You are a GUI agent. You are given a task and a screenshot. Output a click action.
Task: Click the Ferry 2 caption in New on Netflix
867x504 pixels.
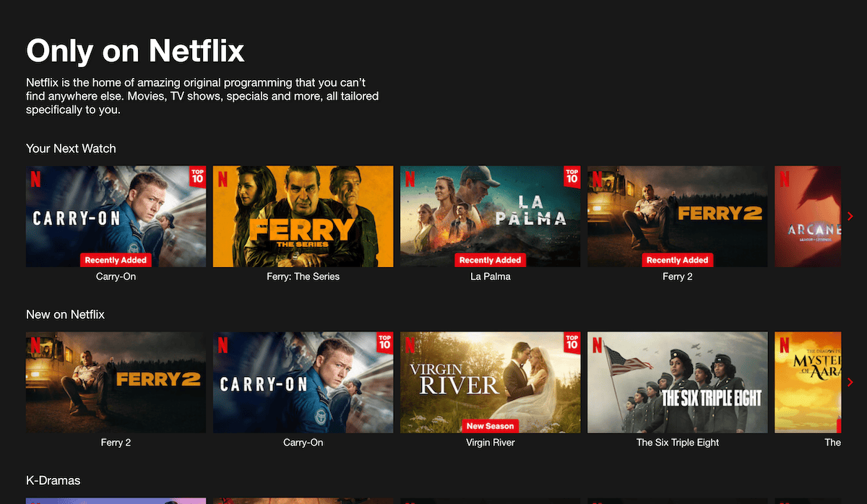point(116,443)
